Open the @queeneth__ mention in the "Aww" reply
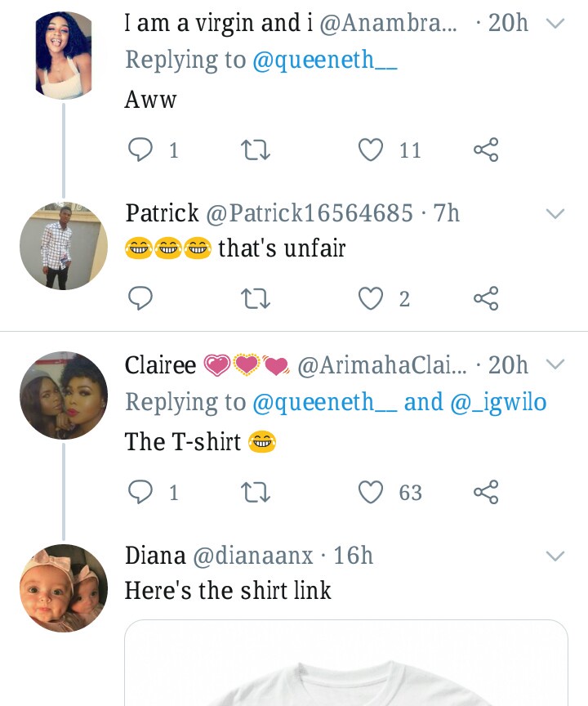This screenshot has width=588, height=706. (x=325, y=60)
